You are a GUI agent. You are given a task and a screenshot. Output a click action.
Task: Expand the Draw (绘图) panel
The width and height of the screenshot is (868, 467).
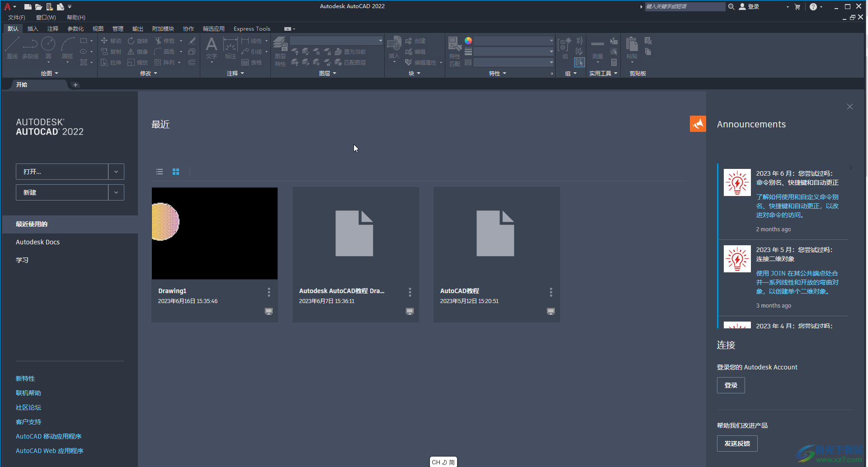(x=50, y=73)
